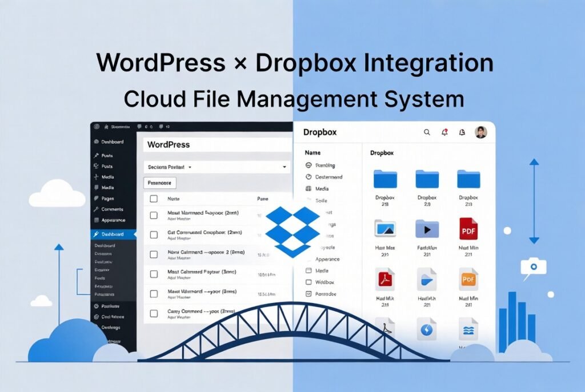Open the document icon with the blue shape
The image size is (585, 392).
[427, 280]
